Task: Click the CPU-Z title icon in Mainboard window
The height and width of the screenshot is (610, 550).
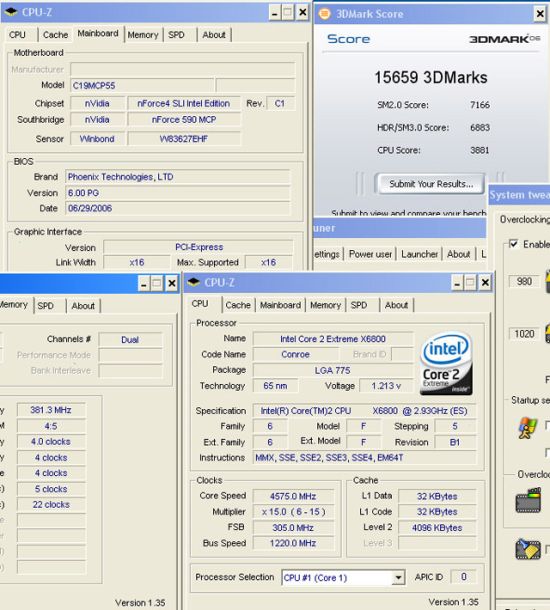Action: [11, 12]
